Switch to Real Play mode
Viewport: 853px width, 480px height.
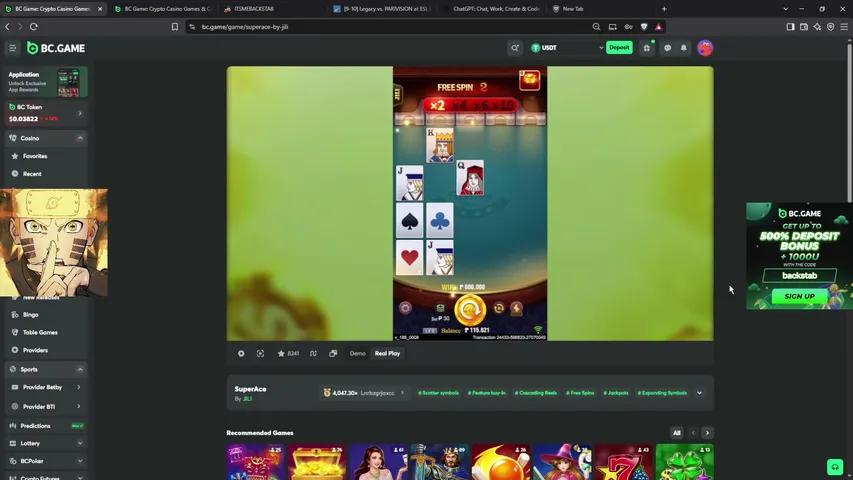(x=387, y=353)
